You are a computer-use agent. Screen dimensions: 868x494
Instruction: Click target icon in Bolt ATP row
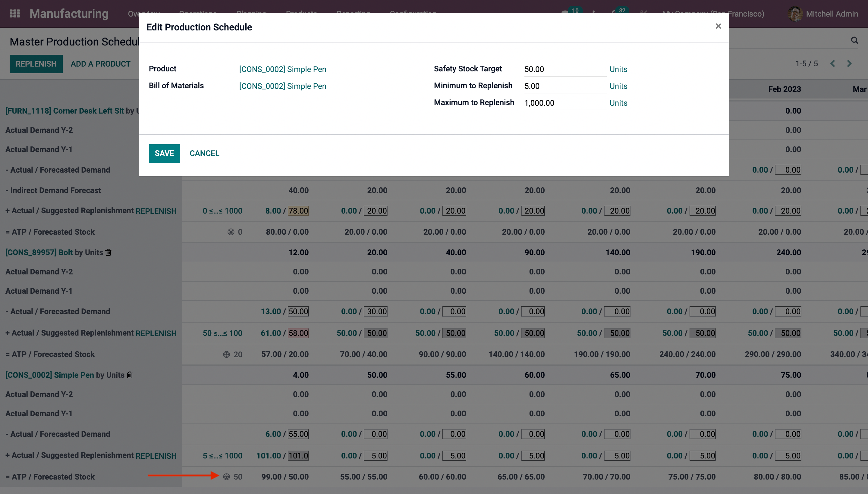point(226,354)
